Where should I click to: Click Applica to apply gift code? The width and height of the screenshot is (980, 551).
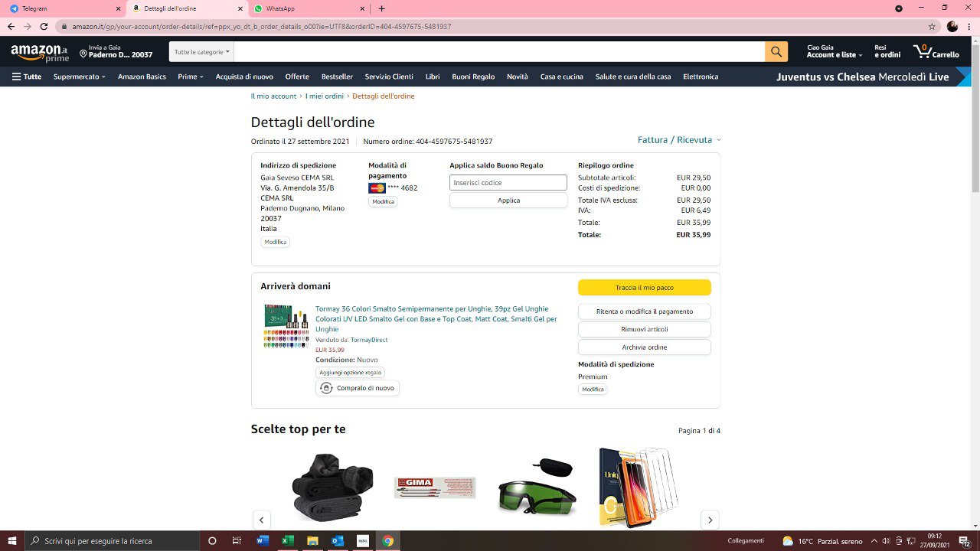[508, 201]
